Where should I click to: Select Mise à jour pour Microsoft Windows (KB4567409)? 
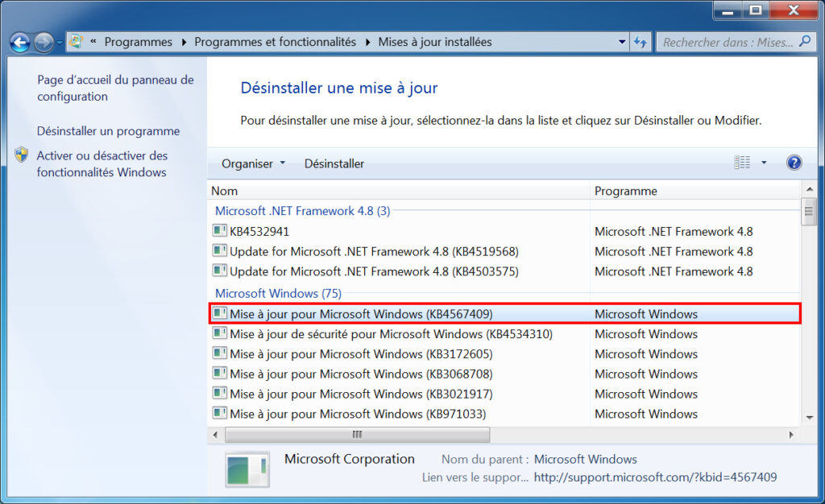pyautogui.click(x=505, y=314)
